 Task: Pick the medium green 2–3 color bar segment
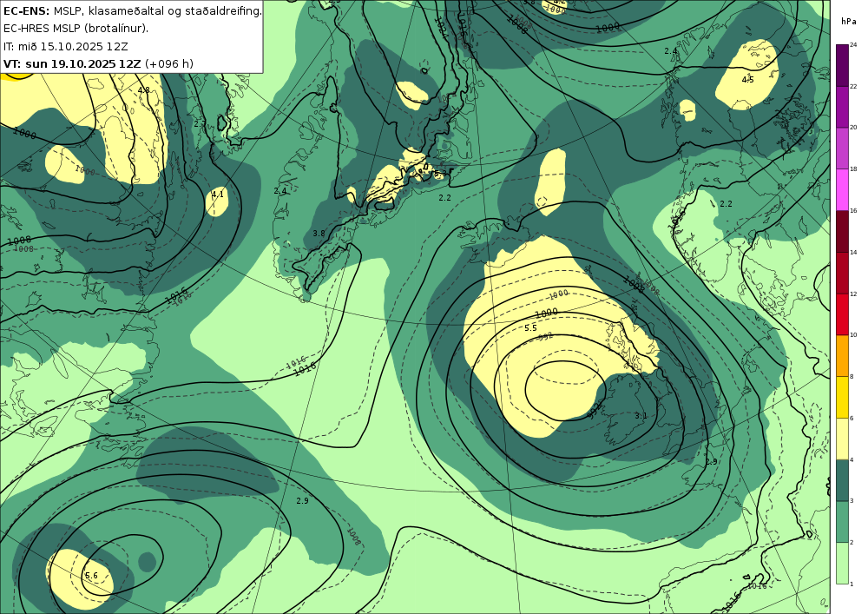[843, 522]
